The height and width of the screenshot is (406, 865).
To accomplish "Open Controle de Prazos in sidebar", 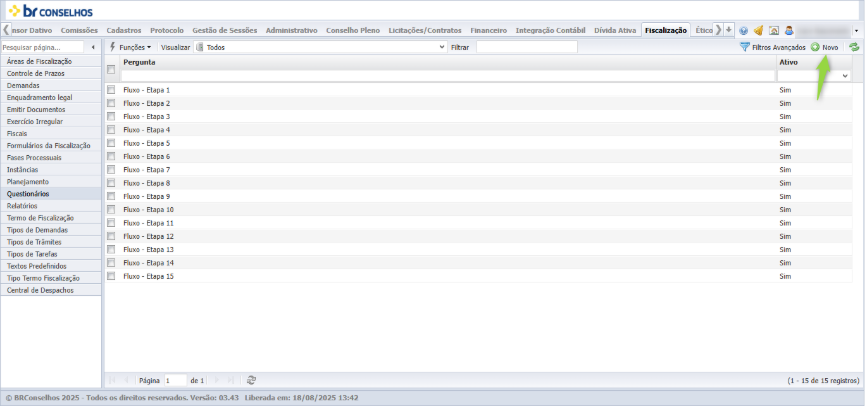I will coord(51,73).
